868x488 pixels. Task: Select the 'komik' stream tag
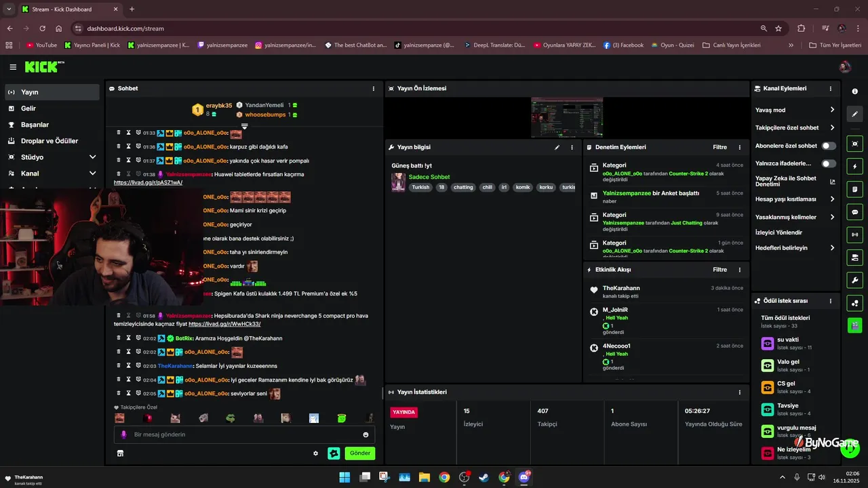pyautogui.click(x=523, y=187)
